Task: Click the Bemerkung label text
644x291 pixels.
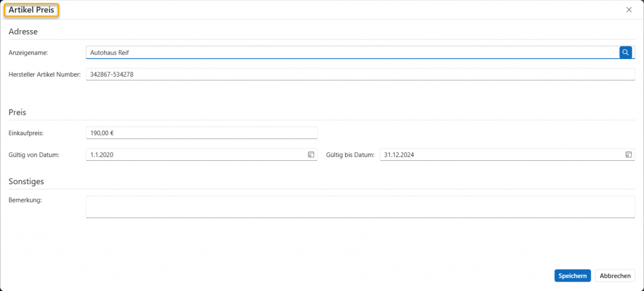Action: pyautogui.click(x=26, y=200)
